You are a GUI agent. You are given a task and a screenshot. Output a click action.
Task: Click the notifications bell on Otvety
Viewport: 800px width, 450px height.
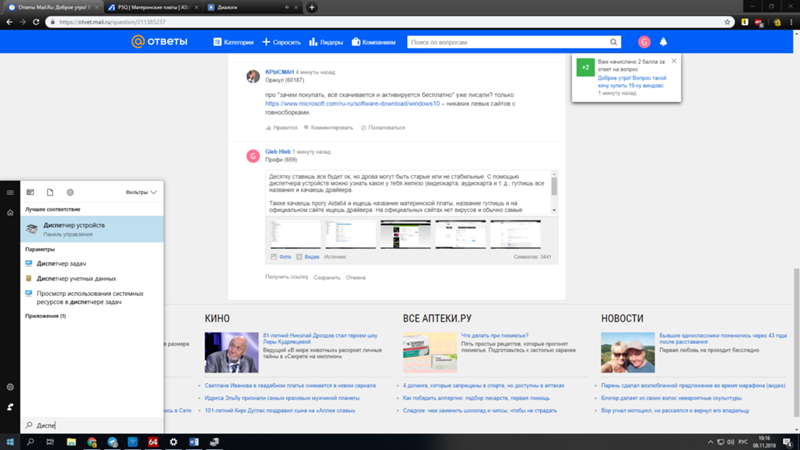click(663, 42)
